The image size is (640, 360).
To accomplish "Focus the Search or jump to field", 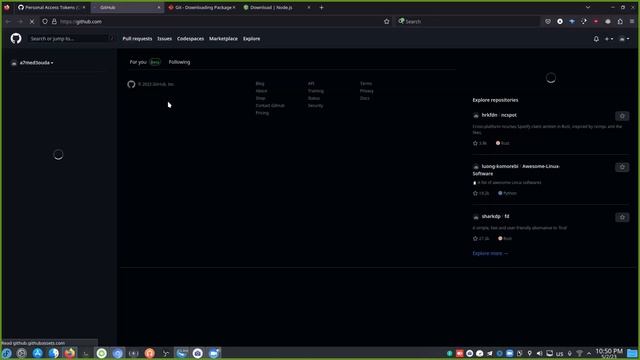I will [71, 39].
